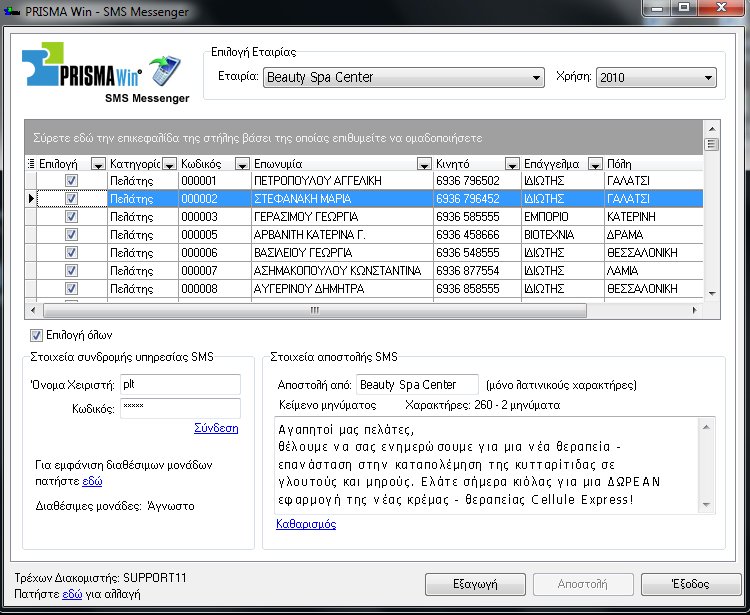Screen dimensions: 750x615
Task: Sort by the Κατηγορία column header
Action: point(135,164)
